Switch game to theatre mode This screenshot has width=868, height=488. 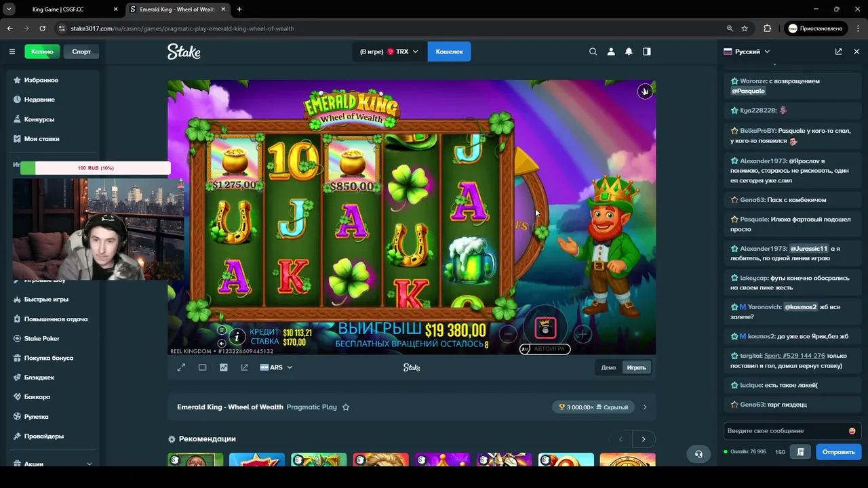point(202,367)
